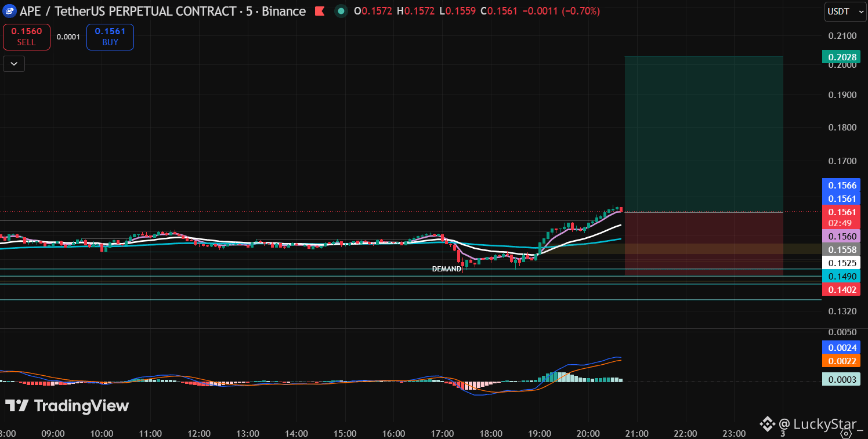
Task: Click the red 0.1402 stop price label
Action: pos(841,289)
